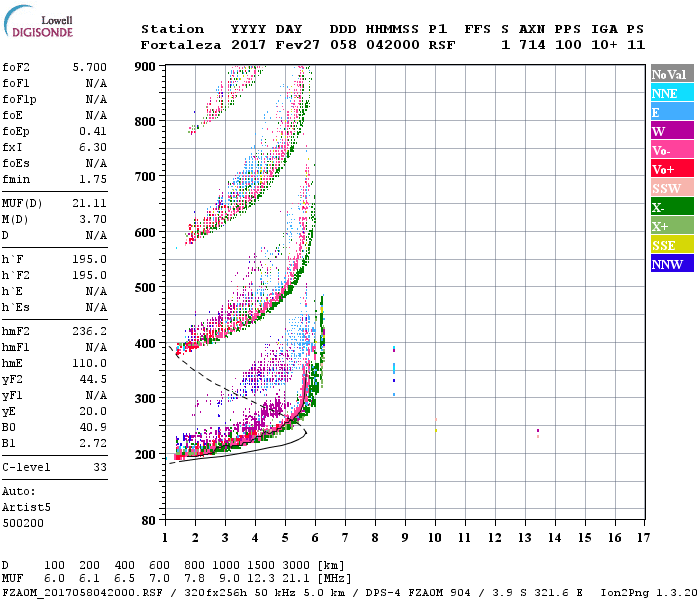Image resolution: width=700 pixels, height=600 pixels.
Task: Click the 80 km height axis label
Action: click(149, 520)
